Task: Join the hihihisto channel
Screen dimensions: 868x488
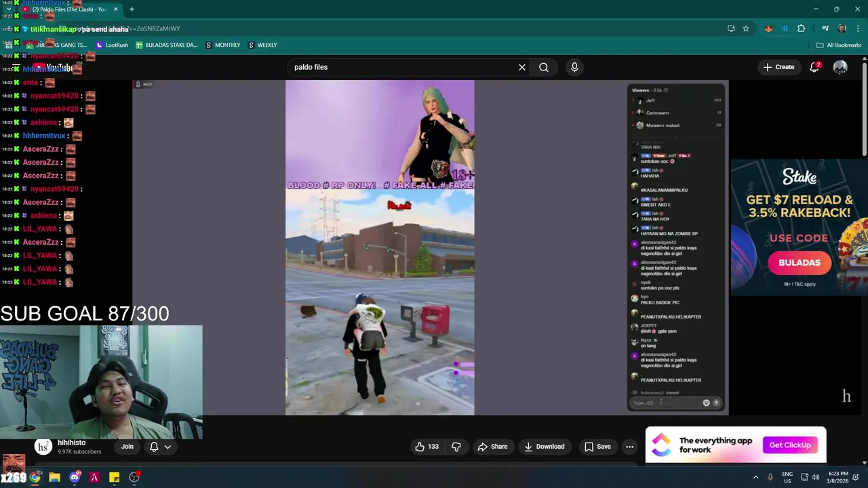Action: [127, 447]
